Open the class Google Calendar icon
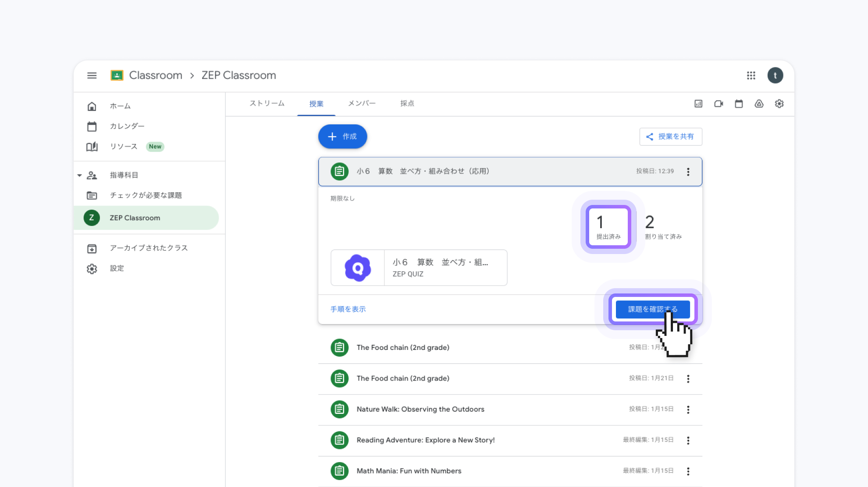 (739, 104)
